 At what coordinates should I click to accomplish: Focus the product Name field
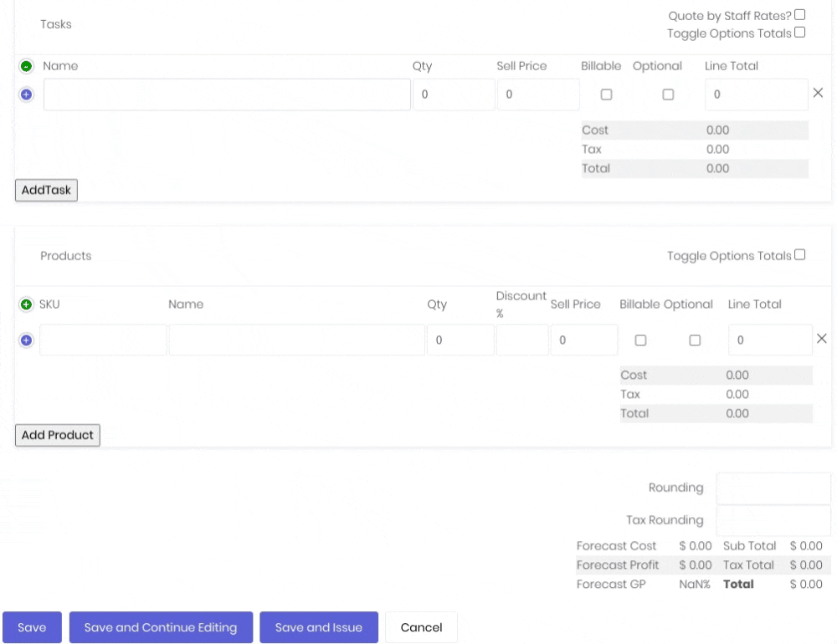click(x=297, y=340)
